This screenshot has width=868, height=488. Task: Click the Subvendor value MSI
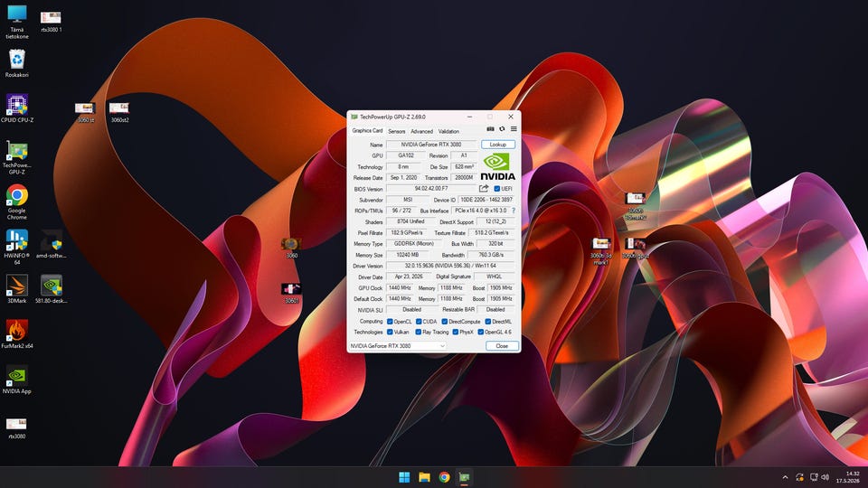click(408, 200)
